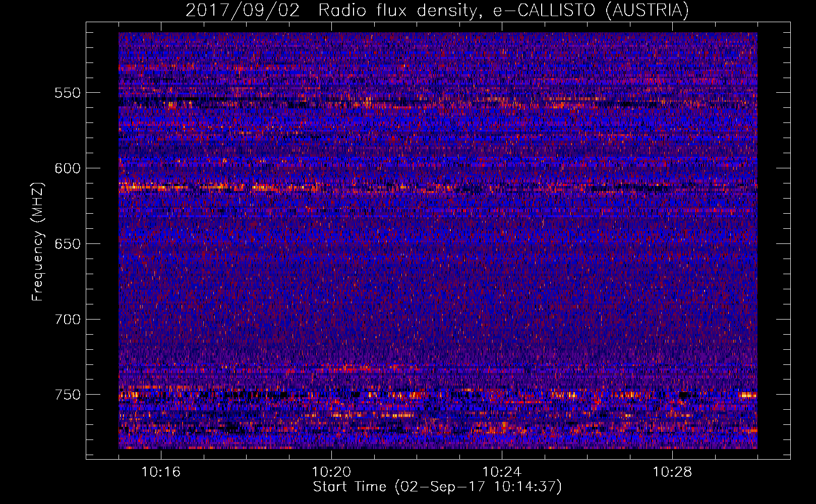Click the 10:24 time tick label

point(502,472)
